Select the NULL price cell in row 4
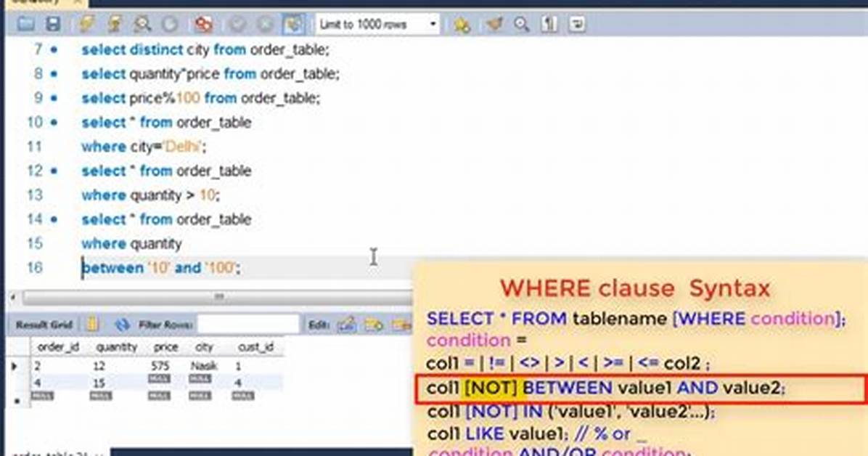 [159, 379]
